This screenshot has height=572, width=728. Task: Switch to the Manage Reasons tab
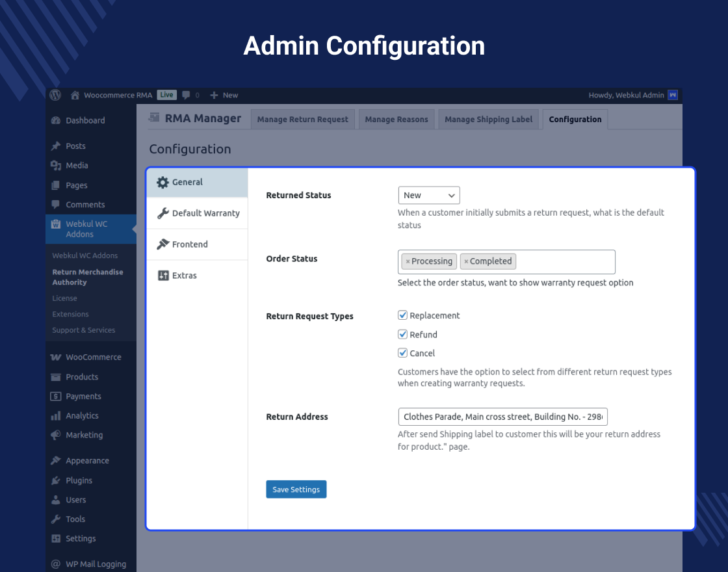coord(396,120)
